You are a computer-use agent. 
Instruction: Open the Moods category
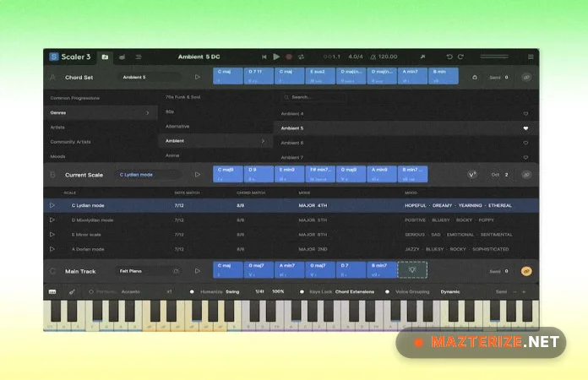(x=57, y=156)
